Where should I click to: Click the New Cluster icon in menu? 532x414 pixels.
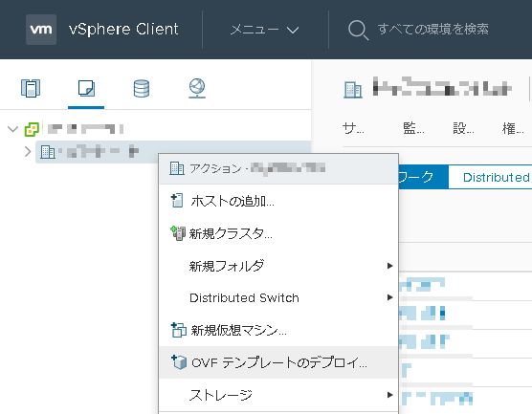pyautogui.click(x=177, y=233)
